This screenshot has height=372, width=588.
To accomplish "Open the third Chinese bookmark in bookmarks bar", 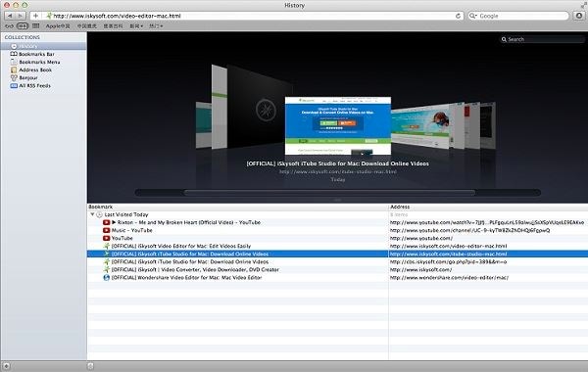I will point(114,25).
